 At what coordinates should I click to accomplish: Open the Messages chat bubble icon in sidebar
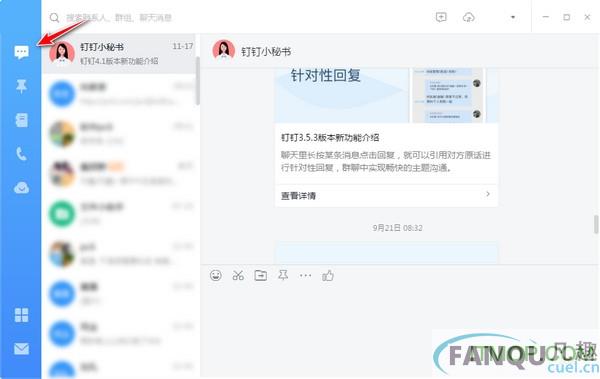point(21,52)
